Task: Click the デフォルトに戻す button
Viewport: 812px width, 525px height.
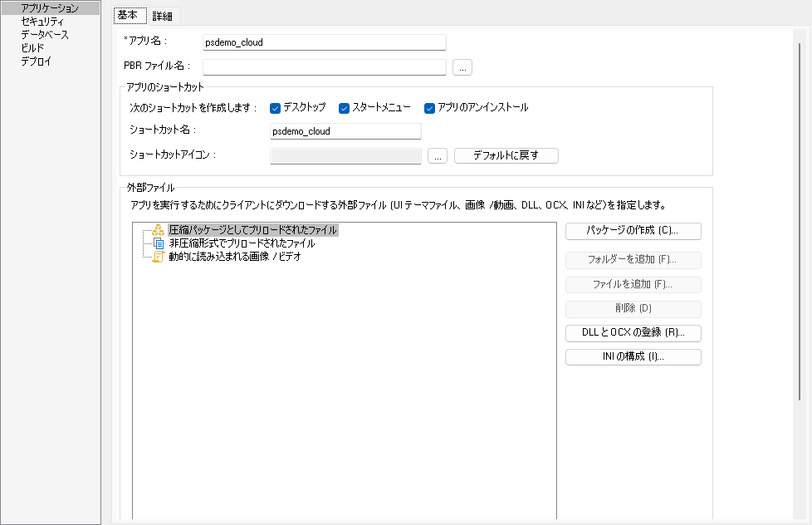Action: pos(506,155)
